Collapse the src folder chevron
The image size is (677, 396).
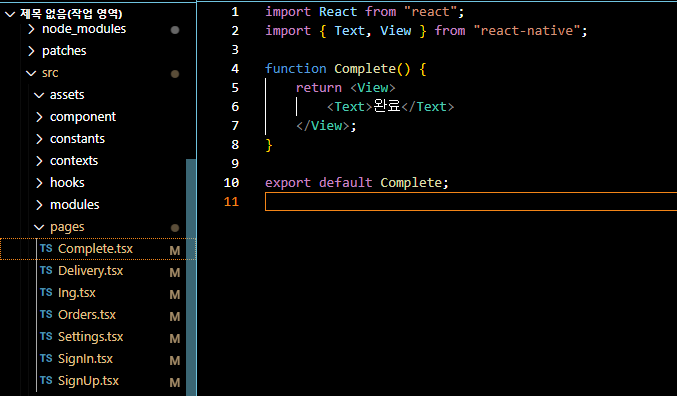click(31, 73)
